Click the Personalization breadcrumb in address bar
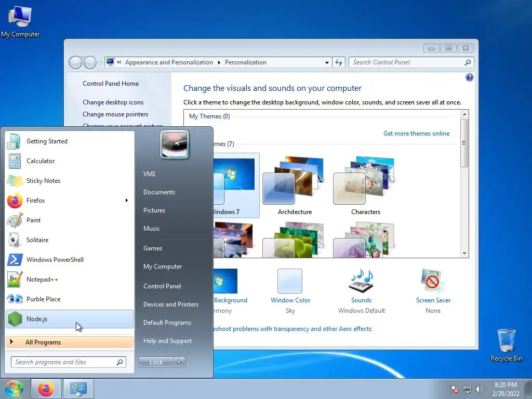Viewport: 532px width, 399px height. coord(246,62)
